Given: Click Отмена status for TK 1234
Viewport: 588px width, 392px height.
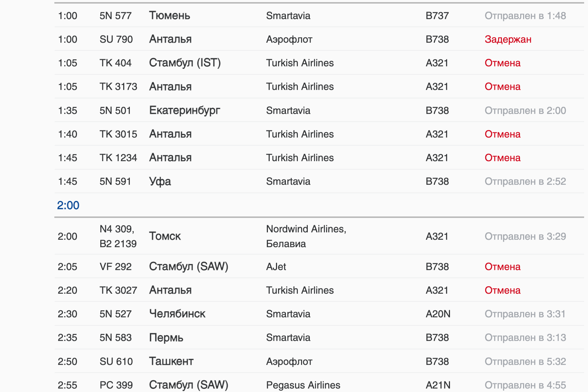Looking at the screenshot, I should click(502, 158).
